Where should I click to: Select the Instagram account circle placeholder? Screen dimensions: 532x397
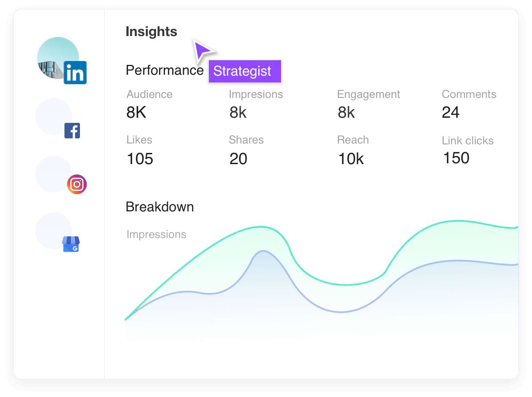[x=54, y=174]
